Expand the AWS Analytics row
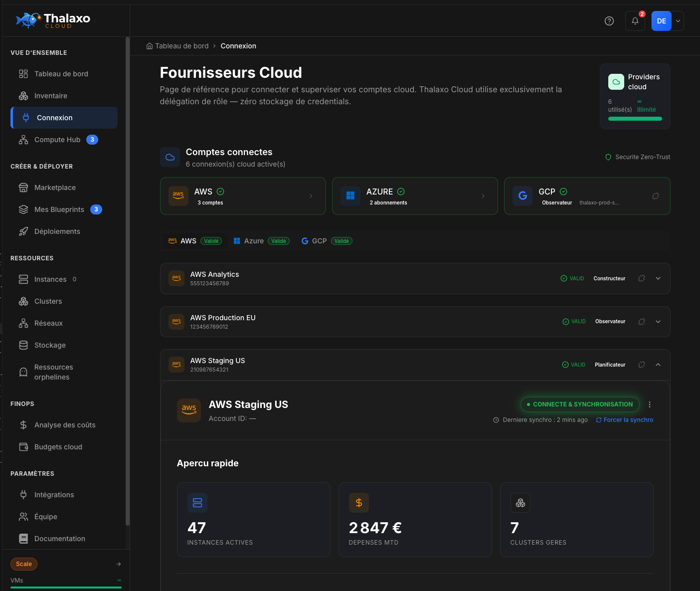 coord(658,278)
